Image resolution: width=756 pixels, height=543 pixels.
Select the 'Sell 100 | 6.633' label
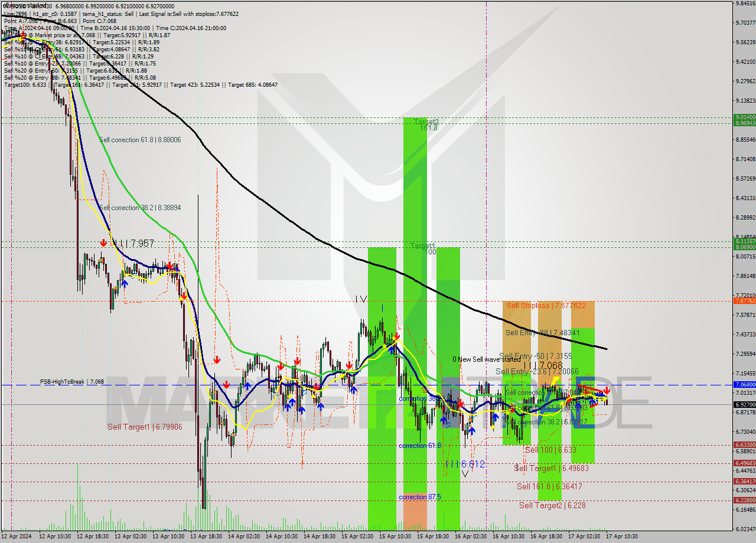click(550, 450)
